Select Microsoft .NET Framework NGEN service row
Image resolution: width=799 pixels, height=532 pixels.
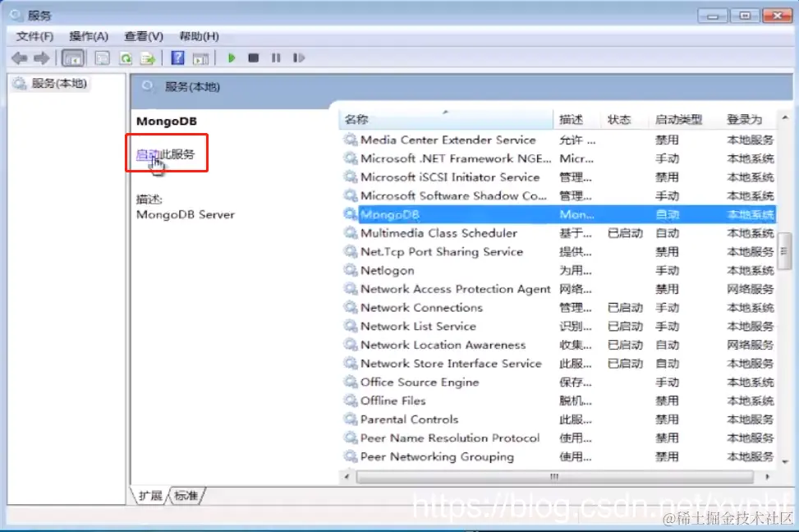(558, 158)
